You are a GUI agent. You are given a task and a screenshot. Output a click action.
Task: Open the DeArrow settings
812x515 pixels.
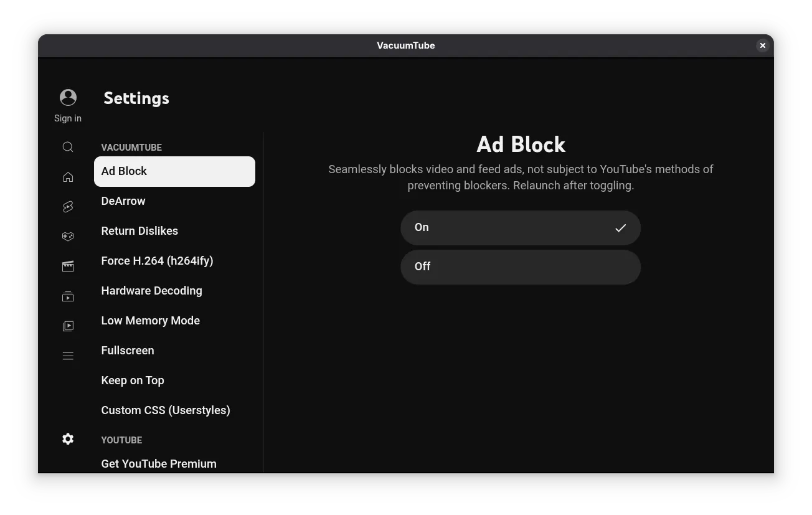123,201
